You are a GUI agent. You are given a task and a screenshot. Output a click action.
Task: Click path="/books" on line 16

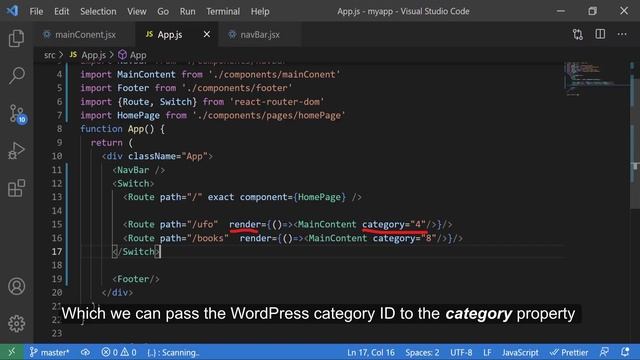194,238
